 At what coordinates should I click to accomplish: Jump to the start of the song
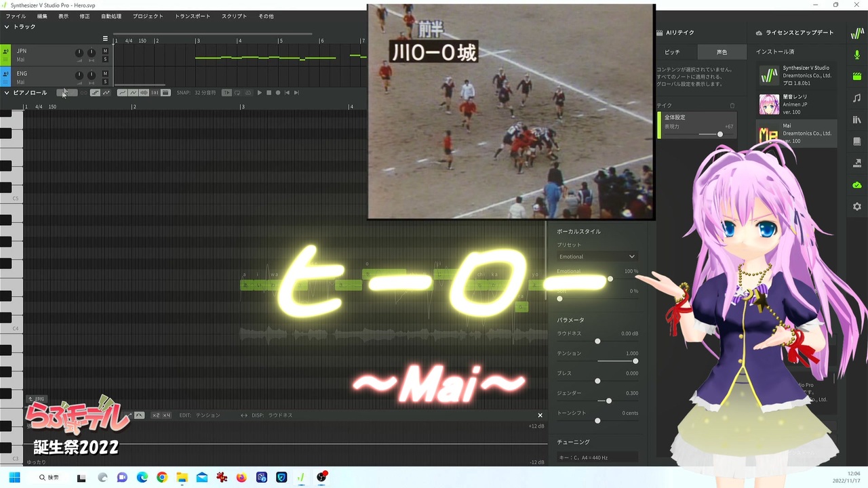(287, 93)
